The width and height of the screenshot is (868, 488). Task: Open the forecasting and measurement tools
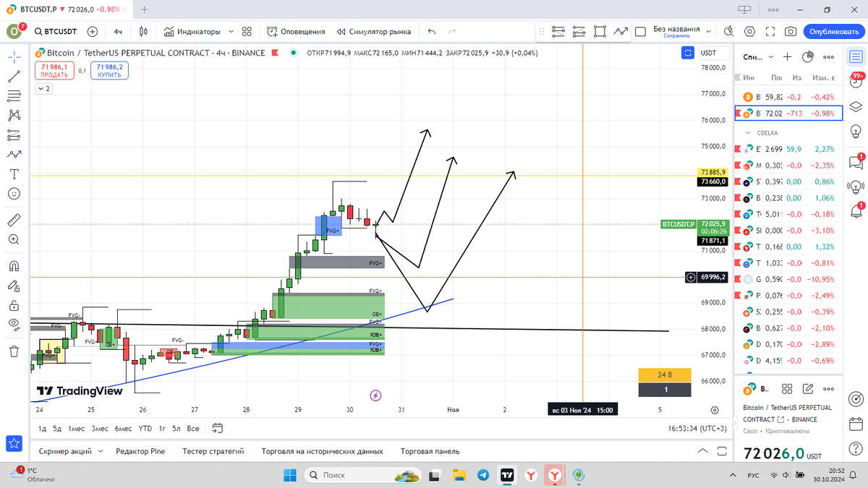(14, 135)
